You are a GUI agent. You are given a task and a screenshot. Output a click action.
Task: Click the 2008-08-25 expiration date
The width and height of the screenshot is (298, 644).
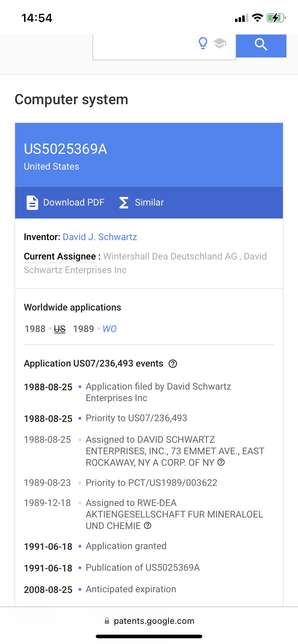[x=48, y=590]
